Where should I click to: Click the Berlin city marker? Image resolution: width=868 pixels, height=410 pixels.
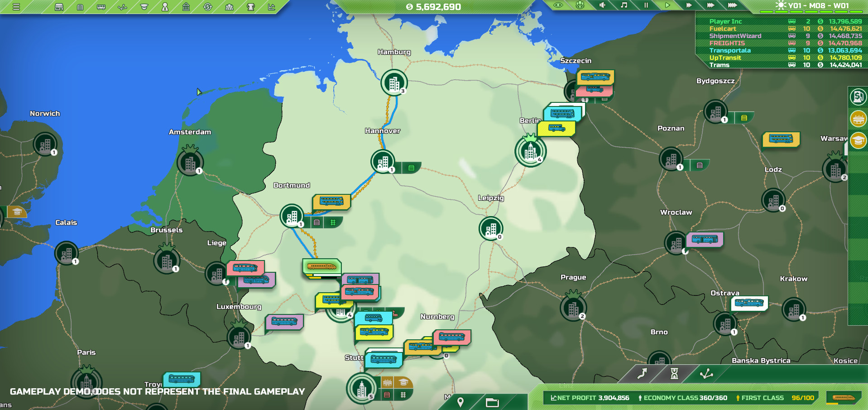(530, 151)
